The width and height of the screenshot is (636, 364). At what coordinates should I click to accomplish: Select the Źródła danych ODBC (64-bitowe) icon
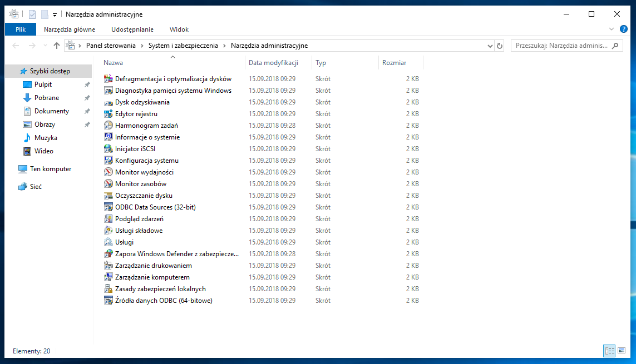[x=108, y=301]
